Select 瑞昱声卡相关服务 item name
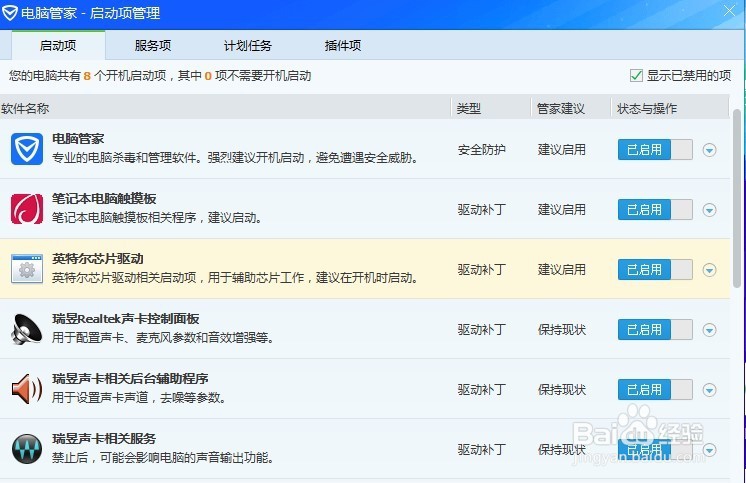This screenshot has width=746, height=483. pos(104,438)
